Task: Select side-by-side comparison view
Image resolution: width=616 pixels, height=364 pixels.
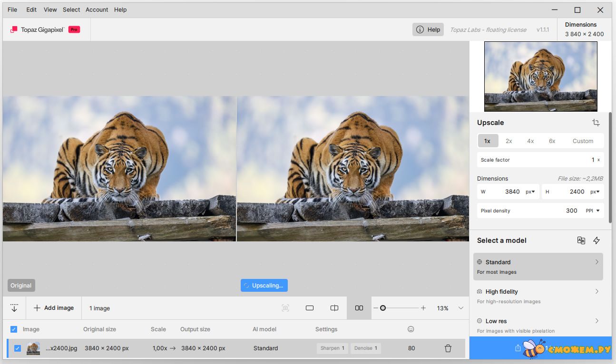Action: [x=359, y=308]
